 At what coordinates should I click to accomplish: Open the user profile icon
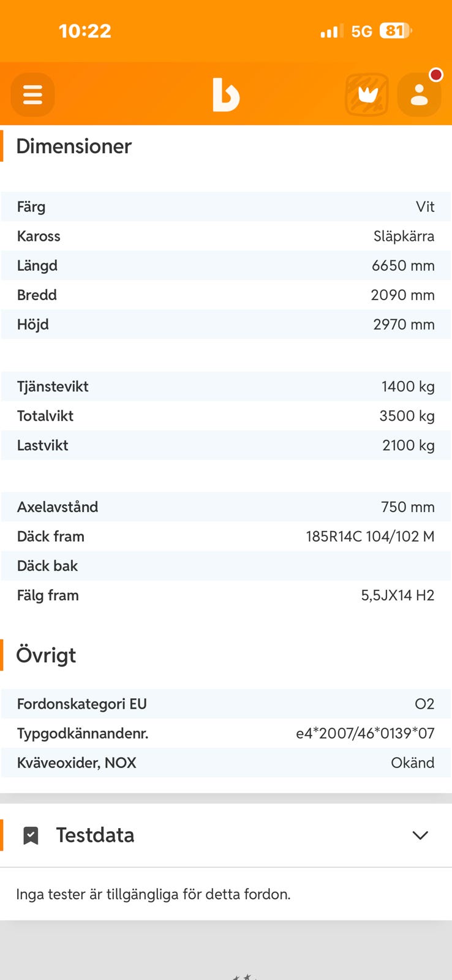(x=419, y=96)
